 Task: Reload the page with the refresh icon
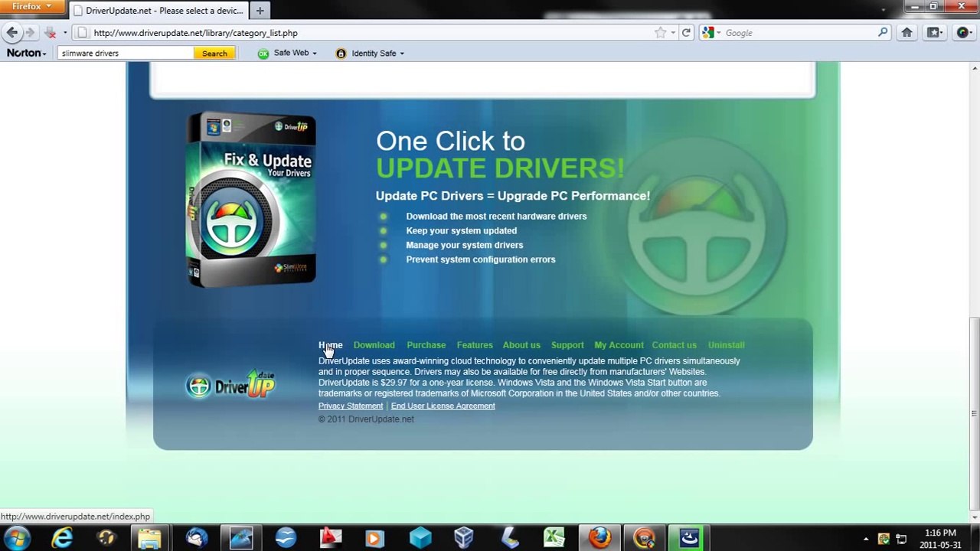686,33
